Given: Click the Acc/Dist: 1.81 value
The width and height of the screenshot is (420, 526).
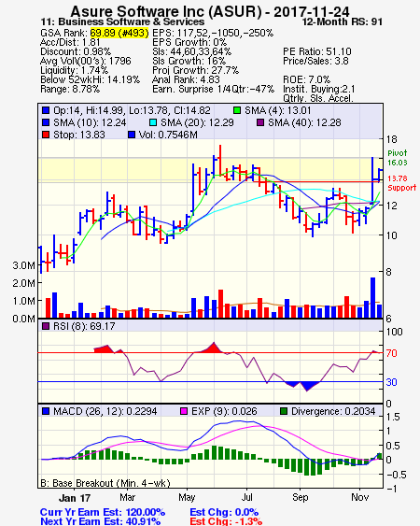Looking at the screenshot, I should (70, 42).
